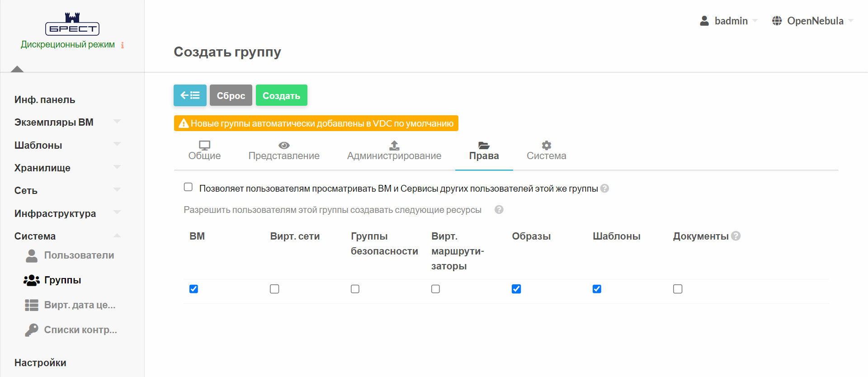Screen dimensions: 868x377
Task: Click the back-to-list arrow button
Action: tap(190, 95)
